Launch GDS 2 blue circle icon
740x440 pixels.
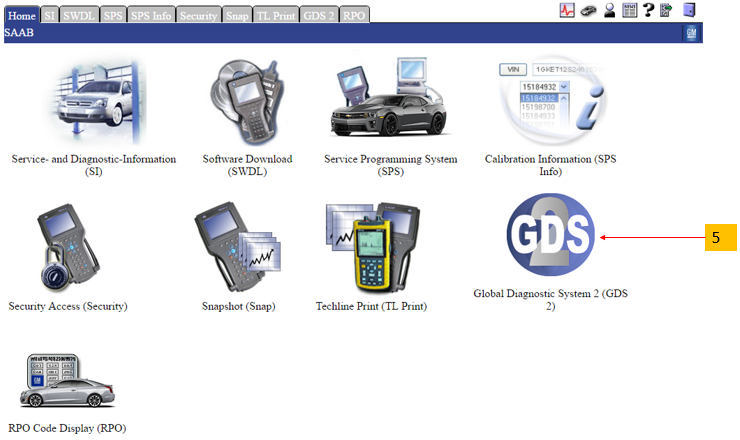tap(550, 235)
